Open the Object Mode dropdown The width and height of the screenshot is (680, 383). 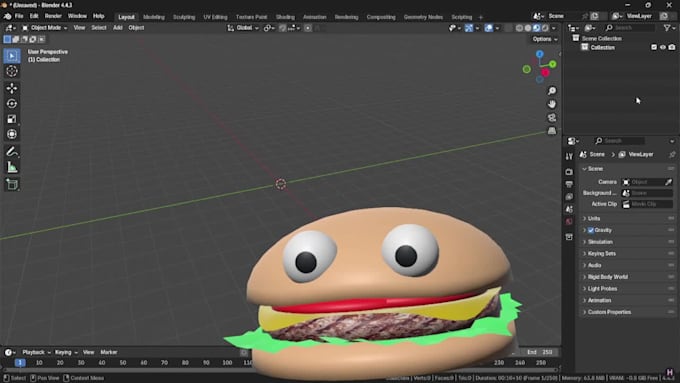point(44,28)
